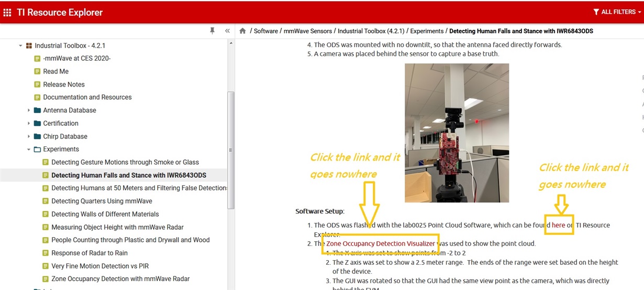Click the Certification folder icon
Viewport: 644px width, 290px height.
(37, 123)
